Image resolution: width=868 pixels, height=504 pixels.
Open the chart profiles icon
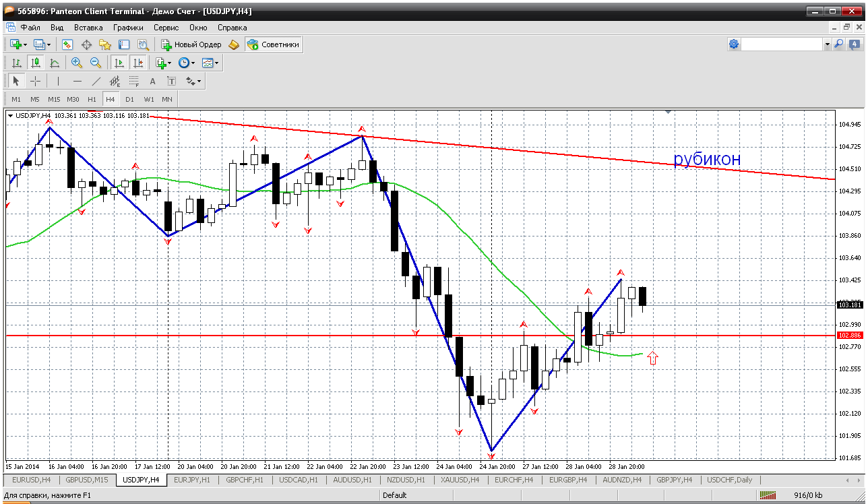[x=42, y=44]
